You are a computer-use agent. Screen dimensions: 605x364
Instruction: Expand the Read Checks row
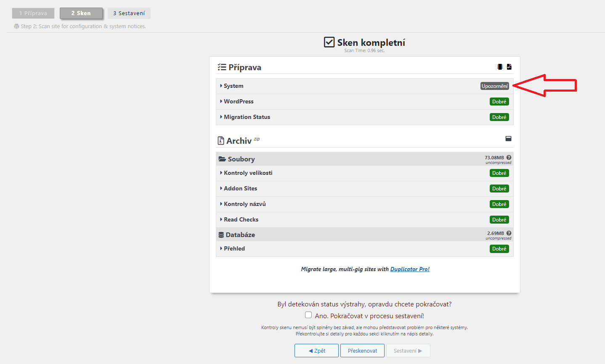click(x=241, y=219)
